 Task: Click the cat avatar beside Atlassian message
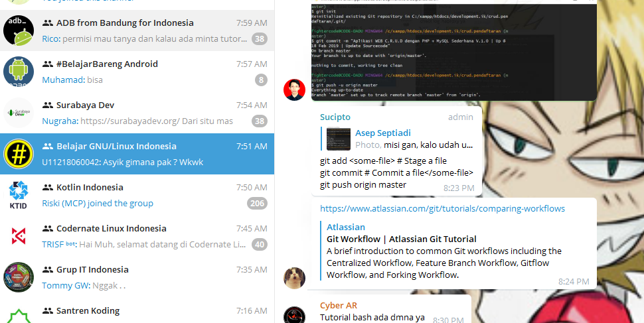(294, 278)
